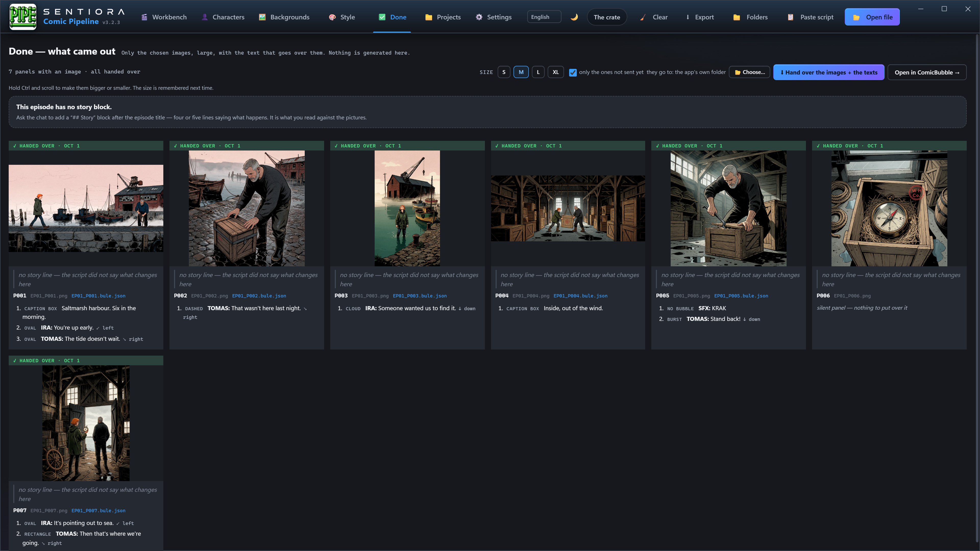Click the PIPE app logo icon
The width and height of the screenshot is (980, 551).
(23, 17)
